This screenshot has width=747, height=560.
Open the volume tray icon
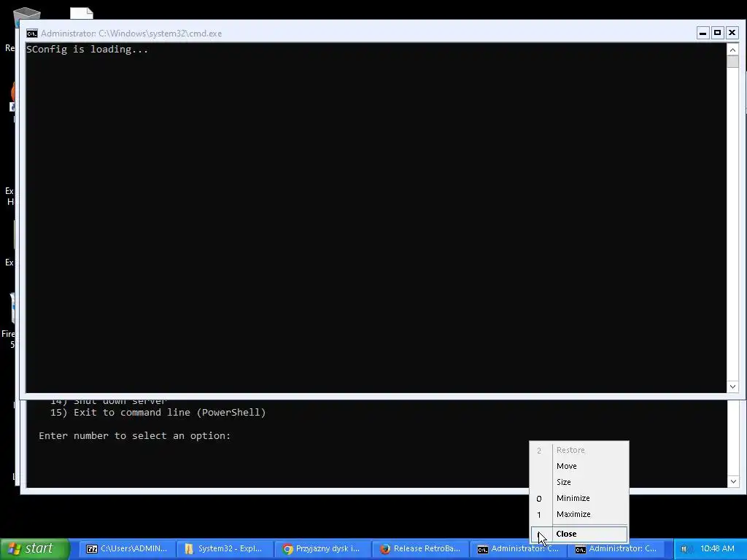tap(685, 549)
